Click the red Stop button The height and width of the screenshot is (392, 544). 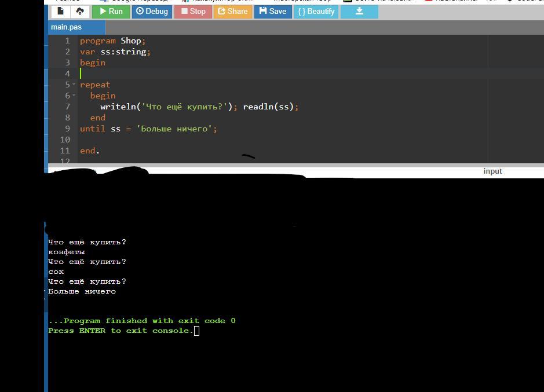point(193,11)
